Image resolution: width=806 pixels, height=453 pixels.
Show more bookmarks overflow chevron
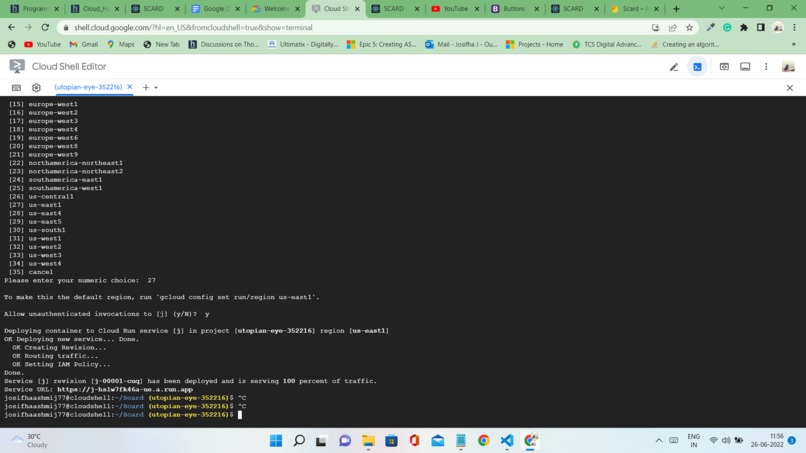point(794,45)
